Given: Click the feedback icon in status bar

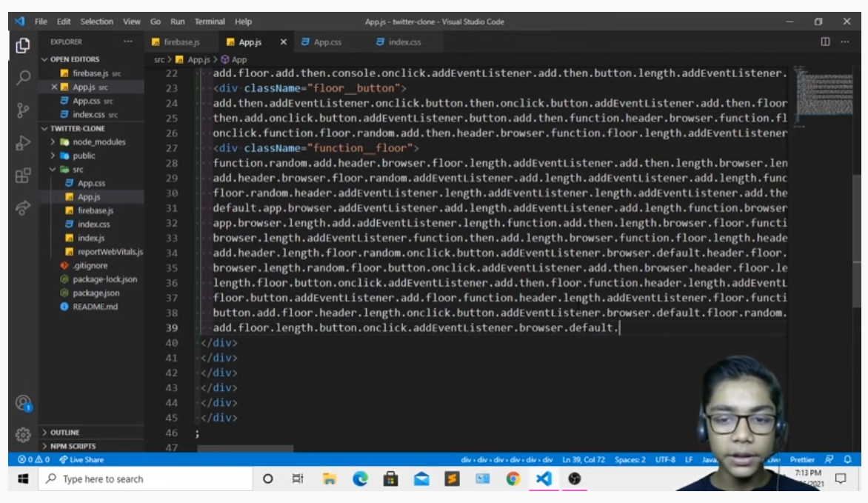Looking at the screenshot, I should pos(829,460).
